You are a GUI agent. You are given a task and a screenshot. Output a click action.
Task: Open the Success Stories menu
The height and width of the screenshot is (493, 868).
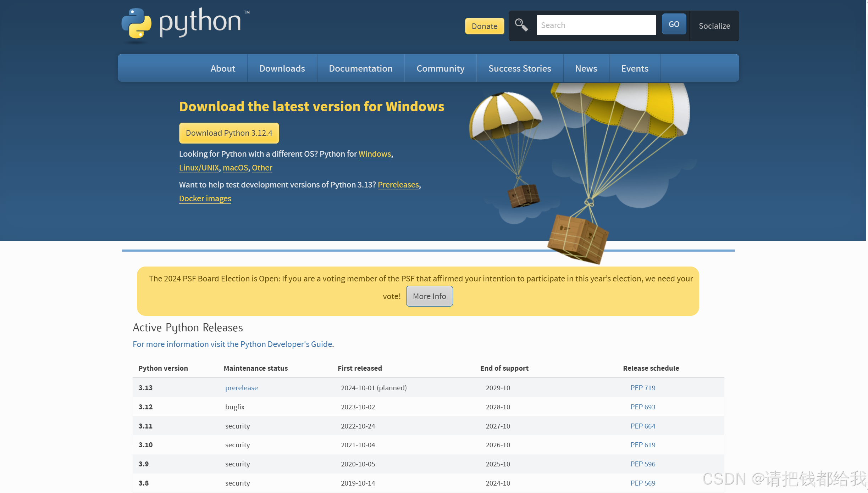(x=520, y=68)
